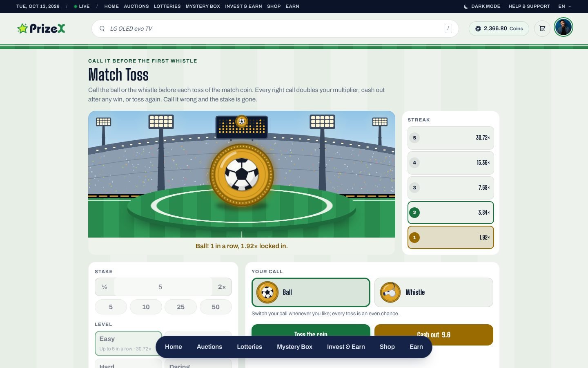Open the coins balance of 2,366.80

click(x=499, y=29)
